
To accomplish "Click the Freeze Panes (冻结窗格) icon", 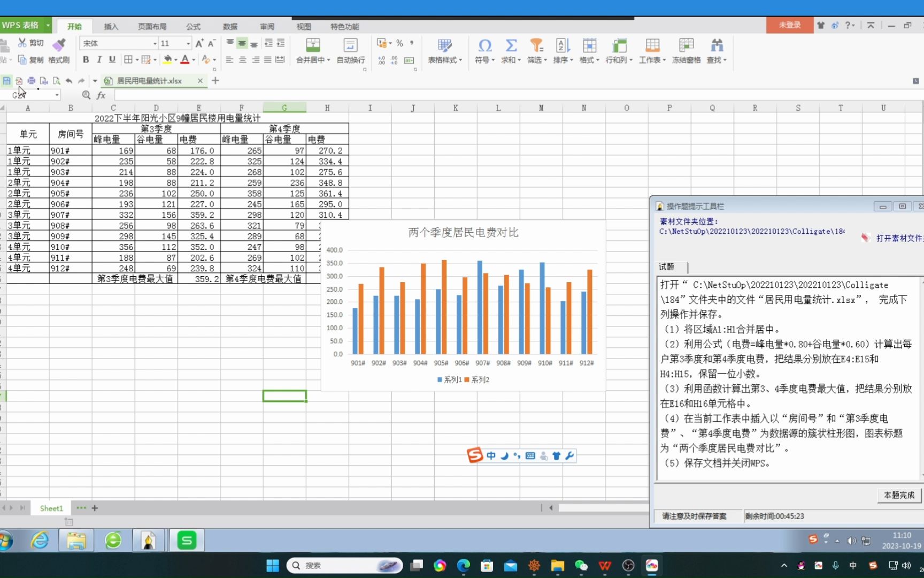I will coord(686,45).
